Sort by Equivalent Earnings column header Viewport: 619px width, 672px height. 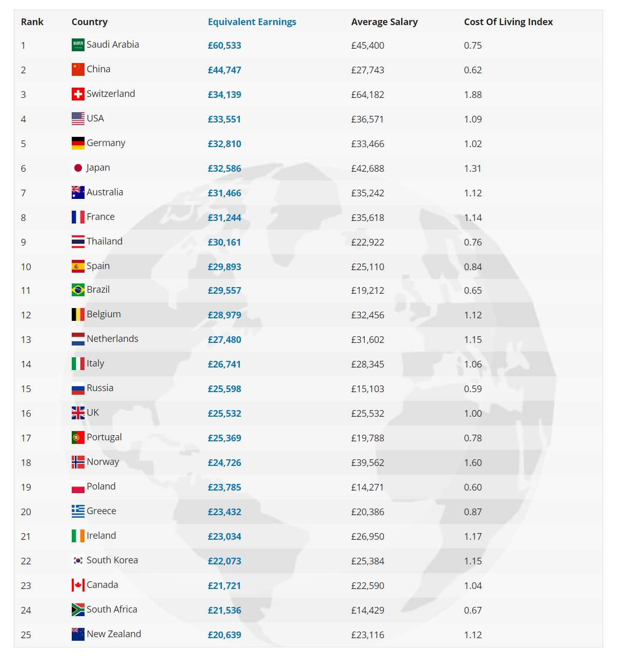[x=252, y=22]
